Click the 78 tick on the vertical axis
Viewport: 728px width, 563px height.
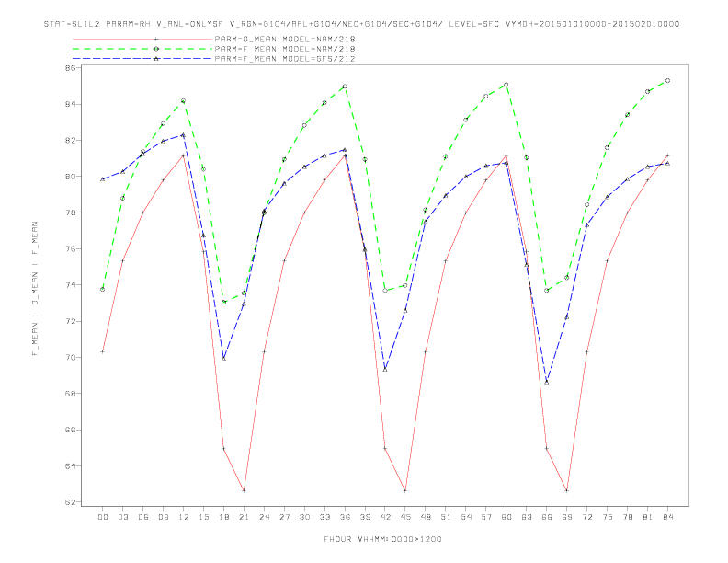(70, 213)
